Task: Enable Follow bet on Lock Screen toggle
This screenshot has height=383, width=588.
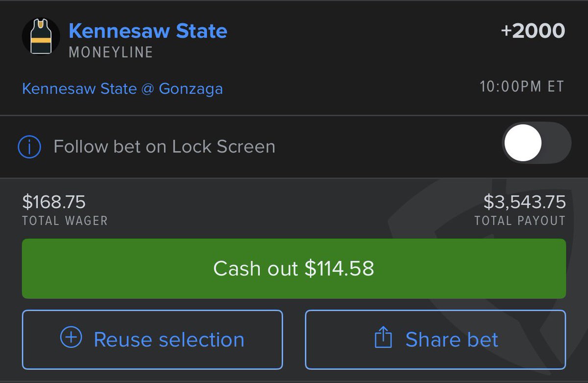Action: 537,143
